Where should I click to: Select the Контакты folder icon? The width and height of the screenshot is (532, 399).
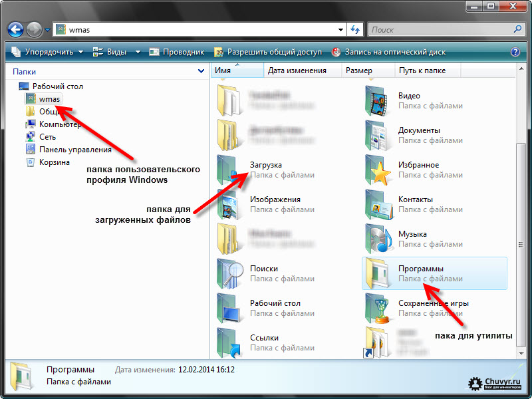[378, 205]
